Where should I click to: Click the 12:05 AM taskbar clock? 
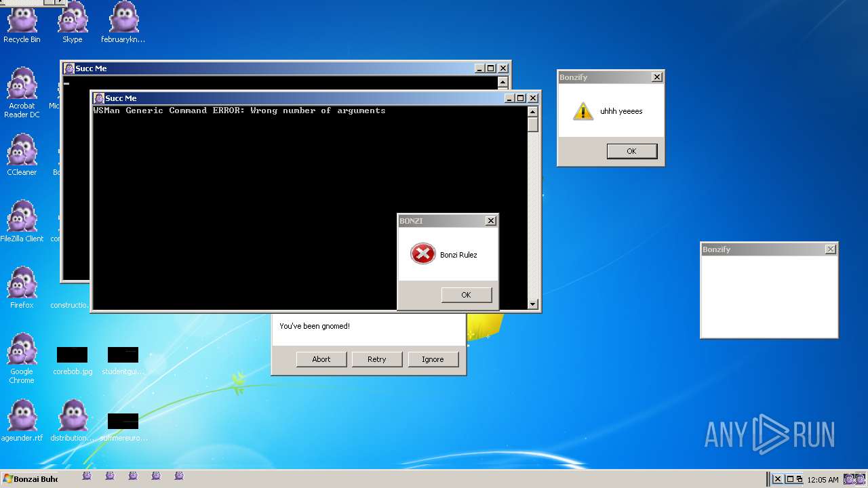coord(823,480)
